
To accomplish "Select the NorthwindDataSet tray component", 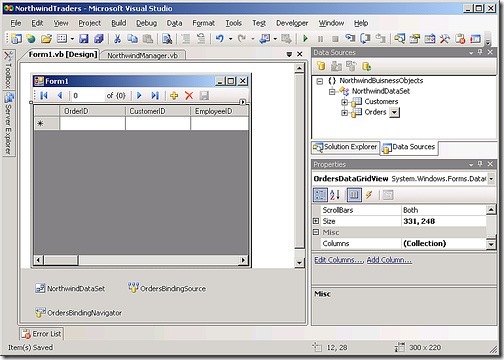I will pyautogui.click(x=70, y=288).
